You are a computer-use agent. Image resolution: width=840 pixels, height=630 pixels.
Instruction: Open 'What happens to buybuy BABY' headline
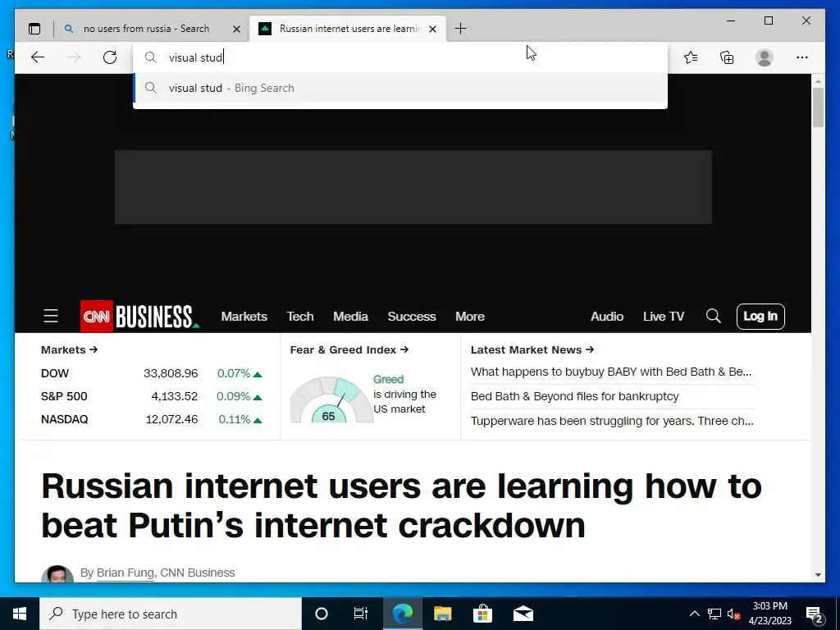pyautogui.click(x=610, y=372)
